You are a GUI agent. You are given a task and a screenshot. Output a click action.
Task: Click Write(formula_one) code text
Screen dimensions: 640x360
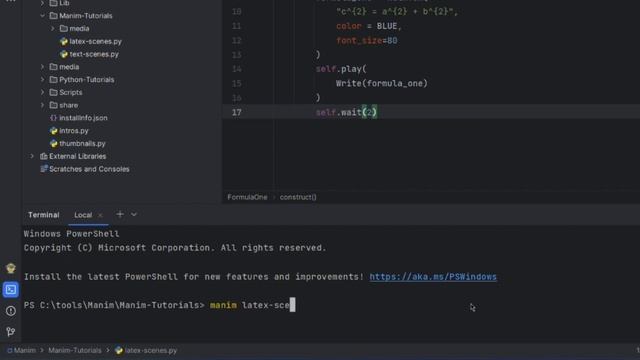coord(382,83)
